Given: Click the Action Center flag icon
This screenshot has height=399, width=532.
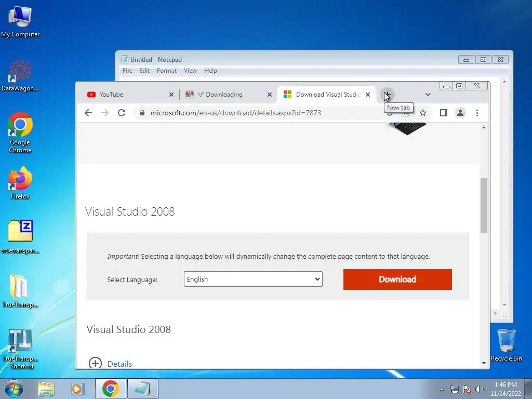Looking at the screenshot, I should point(467,389).
